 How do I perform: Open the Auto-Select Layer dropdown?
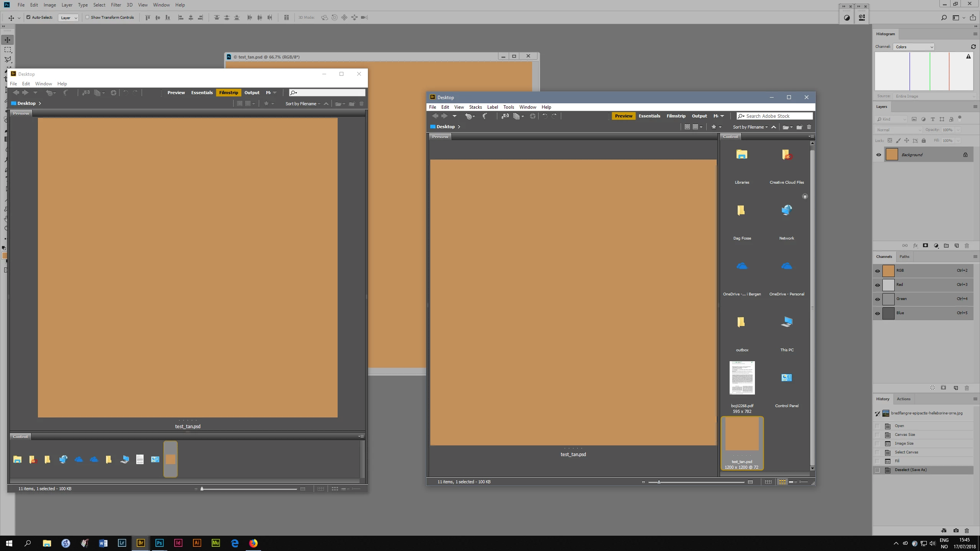[69, 18]
